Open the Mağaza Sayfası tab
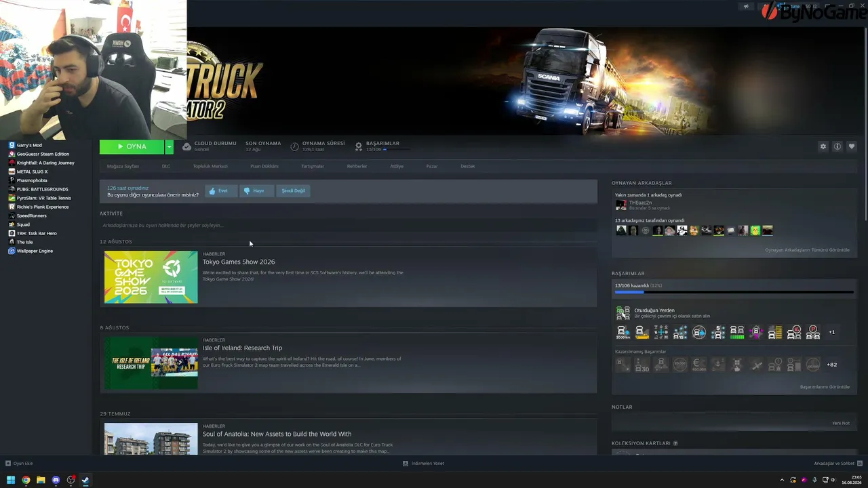The height and width of the screenshot is (488, 868). 123,166
